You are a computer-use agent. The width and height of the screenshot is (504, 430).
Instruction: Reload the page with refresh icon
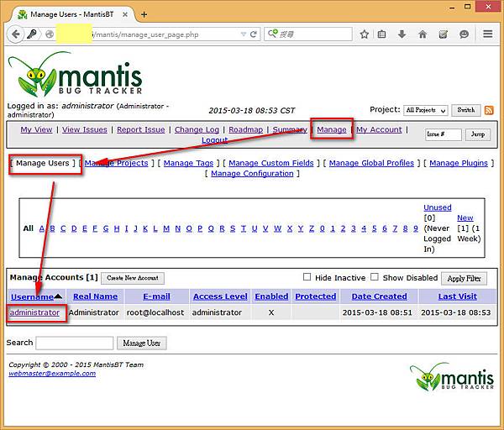254,34
